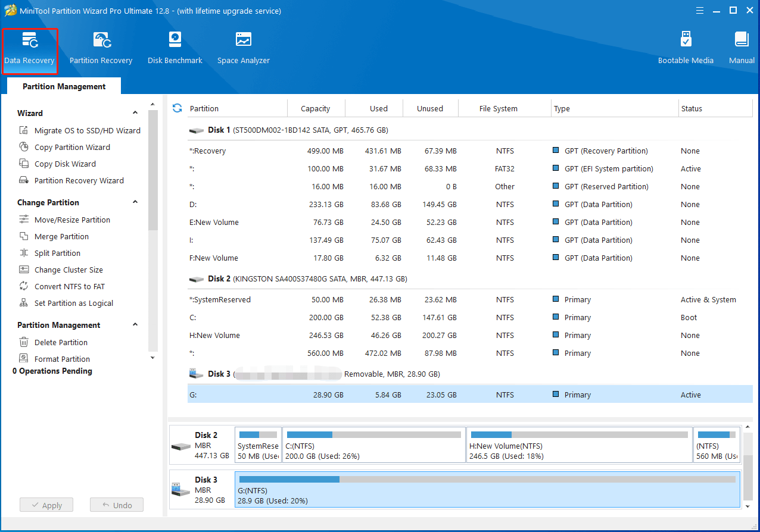This screenshot has height=532, width=760.
Task: Click FAT32 file system cell
Action: click(x=504, y=168)
